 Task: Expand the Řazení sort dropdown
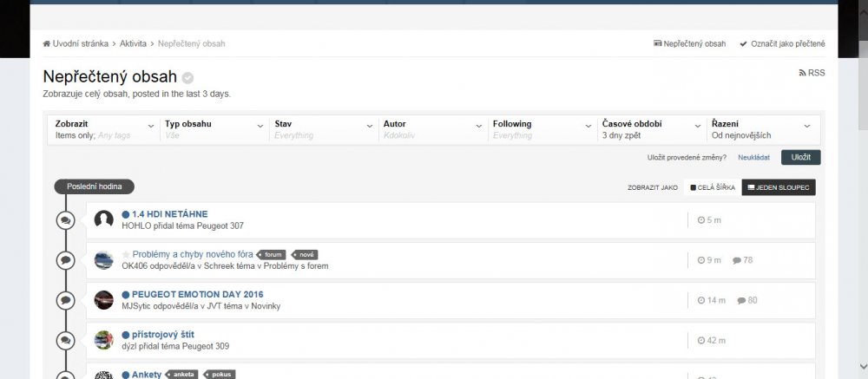click(762, 129)
